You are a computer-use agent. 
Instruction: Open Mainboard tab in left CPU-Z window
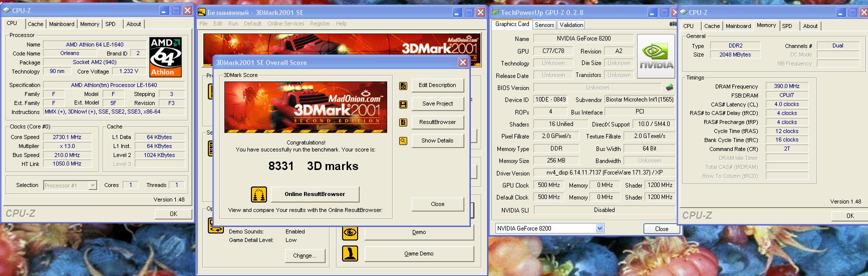tap(62, 24)
